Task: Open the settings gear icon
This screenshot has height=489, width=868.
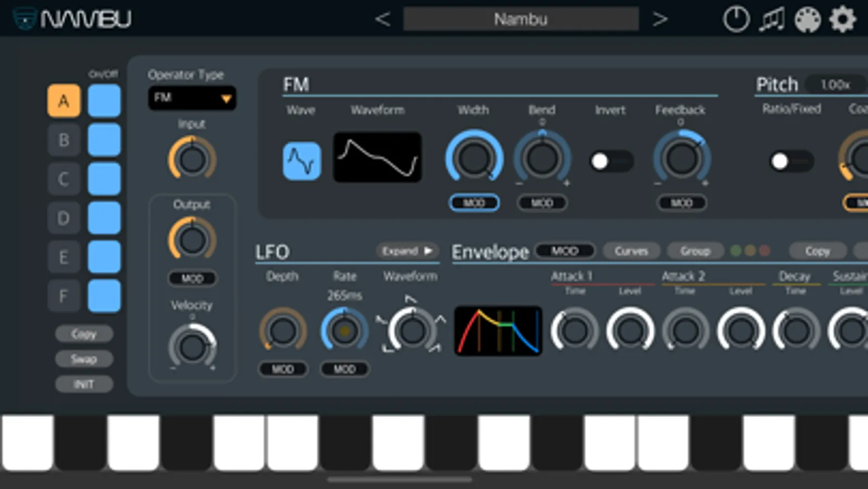Action: 842,20
